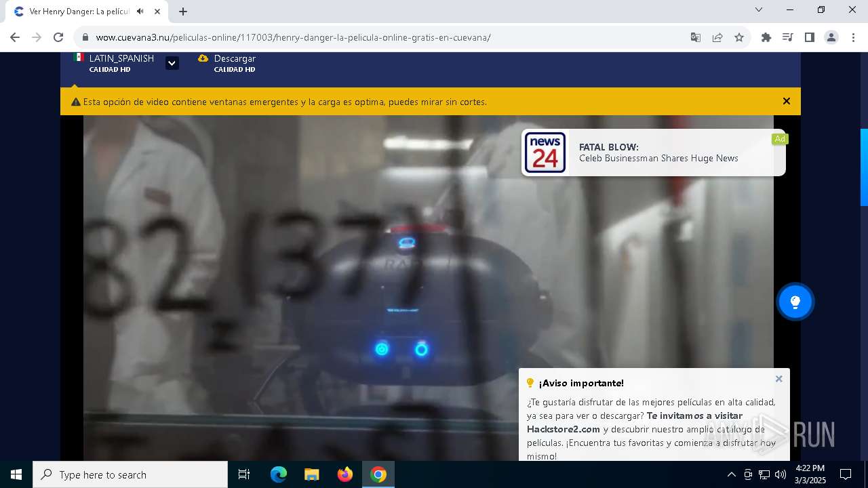Open the tab search chevron

[x=759, y=9]
